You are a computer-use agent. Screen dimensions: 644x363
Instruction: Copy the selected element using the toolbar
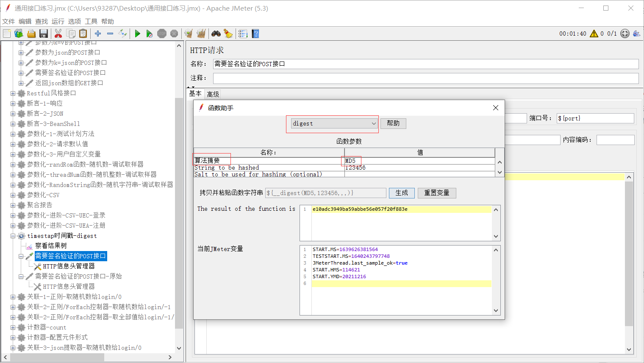pyautogui.click(x=71, y=34)
